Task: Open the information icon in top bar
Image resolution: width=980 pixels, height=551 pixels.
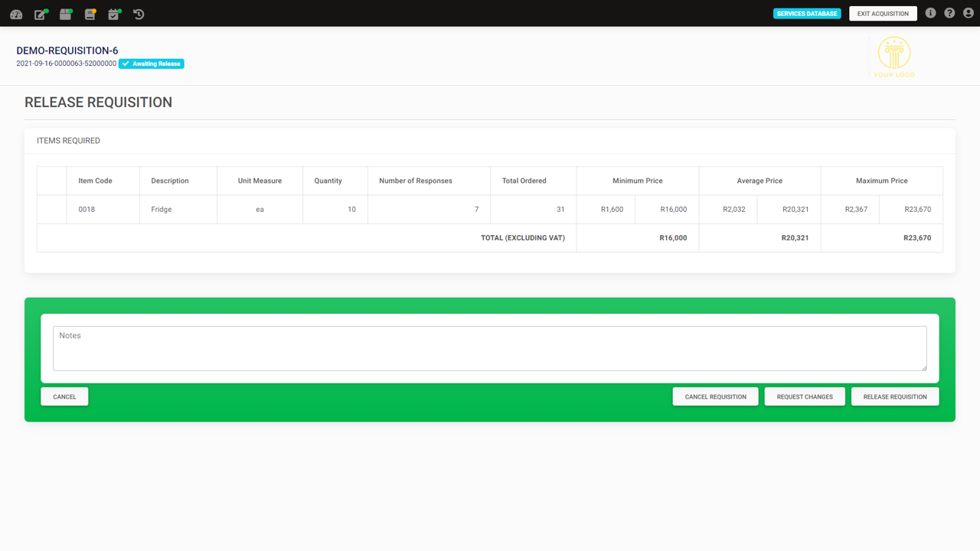Action: tap(930, 13)
